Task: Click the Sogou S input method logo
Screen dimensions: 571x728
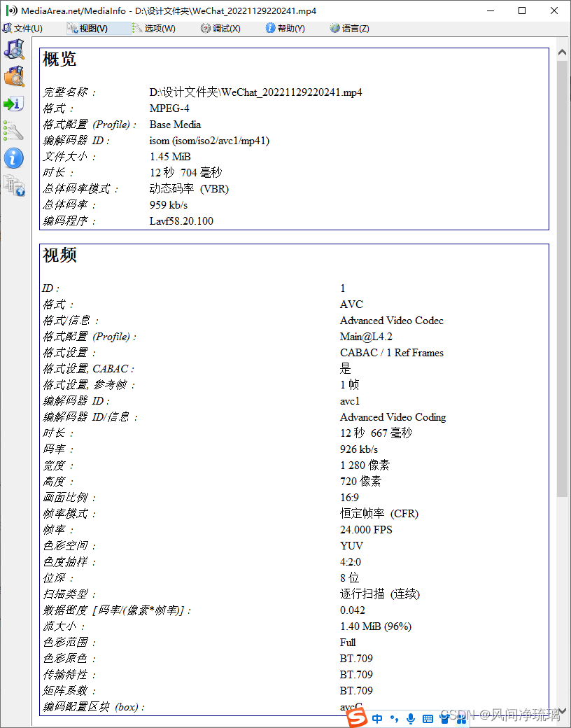Action: [x=357, y=717]
